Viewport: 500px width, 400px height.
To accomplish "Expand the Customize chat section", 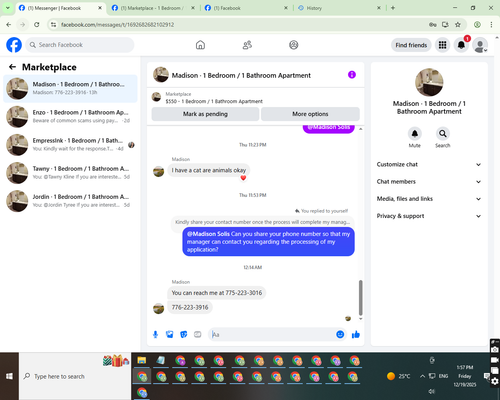I will 429,164.
